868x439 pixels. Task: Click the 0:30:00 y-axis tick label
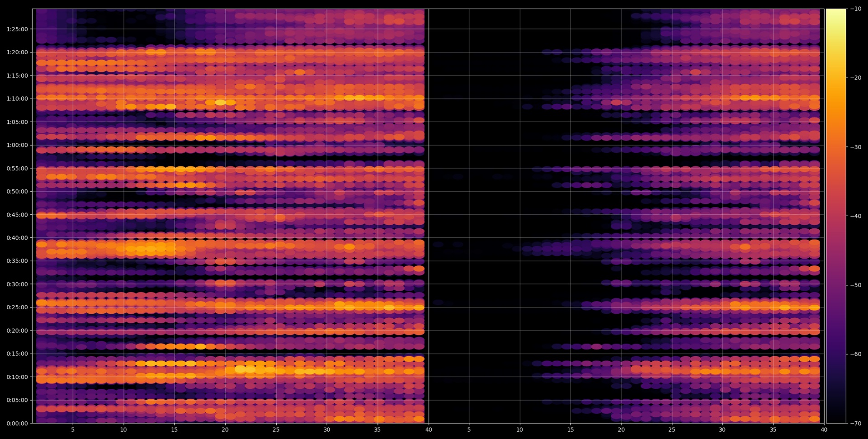pyautogui.click(x=17, y=284)
